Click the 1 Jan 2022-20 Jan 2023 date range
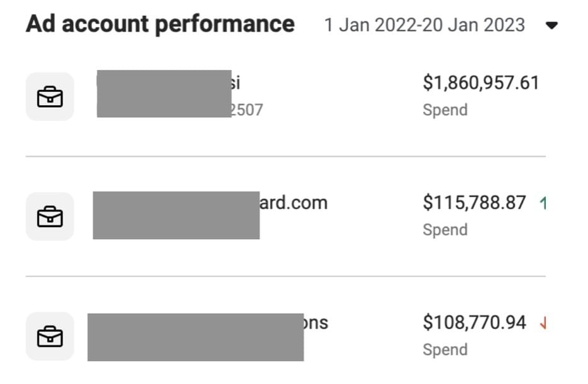Screen dimensions: 588x384 coord(424,25)
